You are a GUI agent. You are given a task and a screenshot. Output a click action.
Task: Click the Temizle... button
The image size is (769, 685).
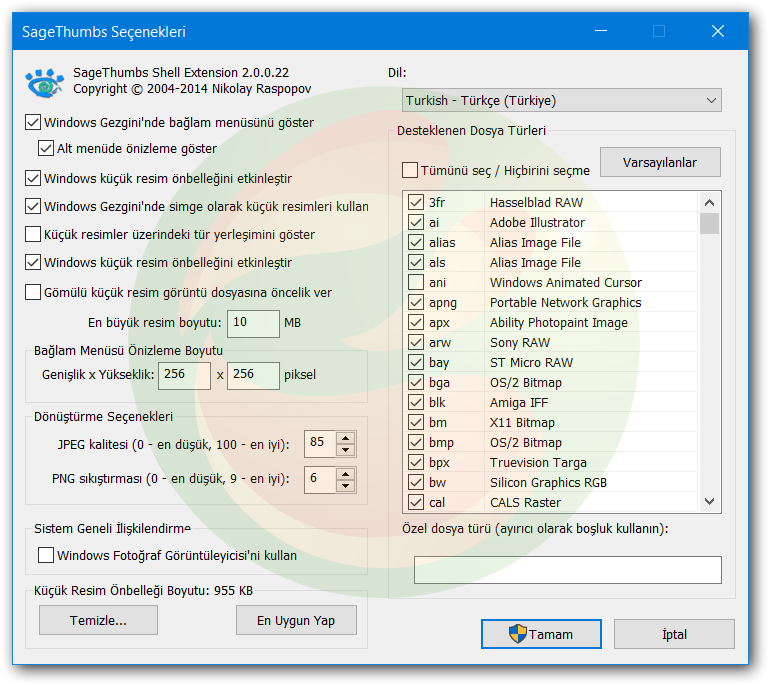coord(98,620)
